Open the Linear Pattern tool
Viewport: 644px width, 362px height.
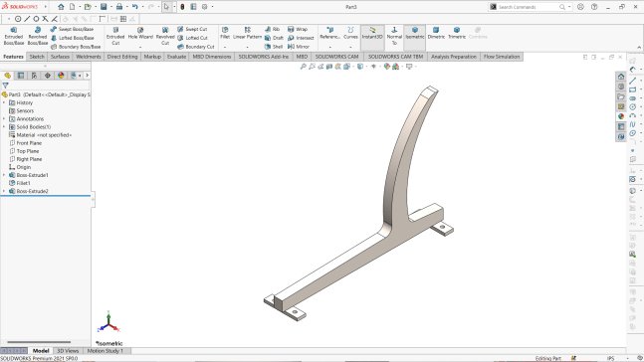[x=247, y=33]
